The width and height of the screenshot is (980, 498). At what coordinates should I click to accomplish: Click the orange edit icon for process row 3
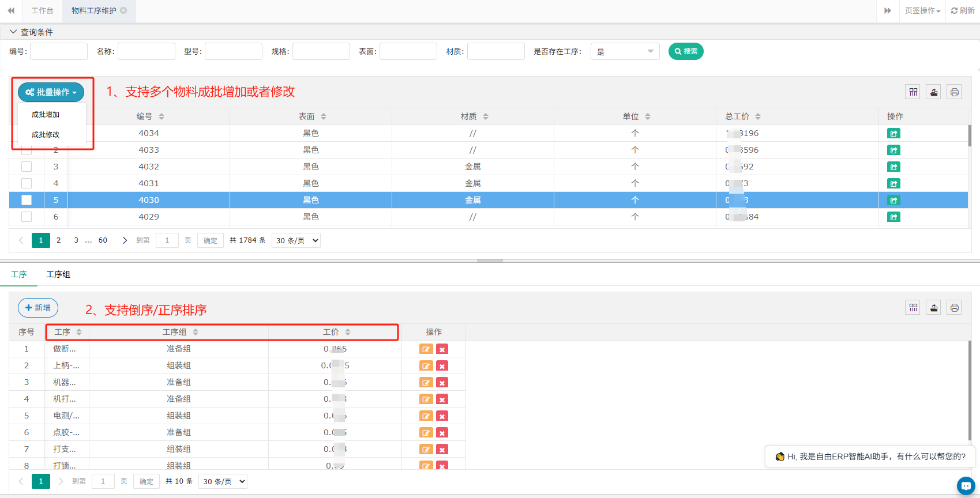426,383
